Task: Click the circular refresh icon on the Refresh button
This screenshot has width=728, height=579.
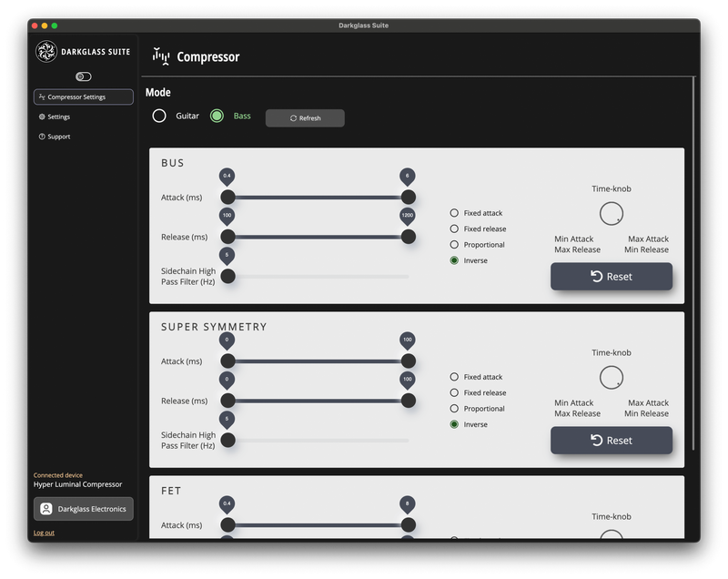Action: 292,117
